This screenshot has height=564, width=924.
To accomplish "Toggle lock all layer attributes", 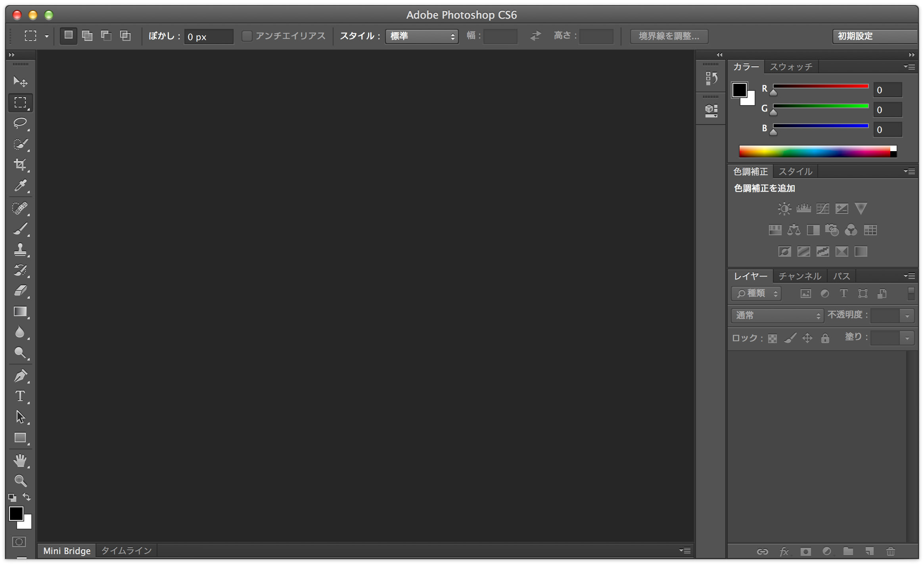I will 825,338.
